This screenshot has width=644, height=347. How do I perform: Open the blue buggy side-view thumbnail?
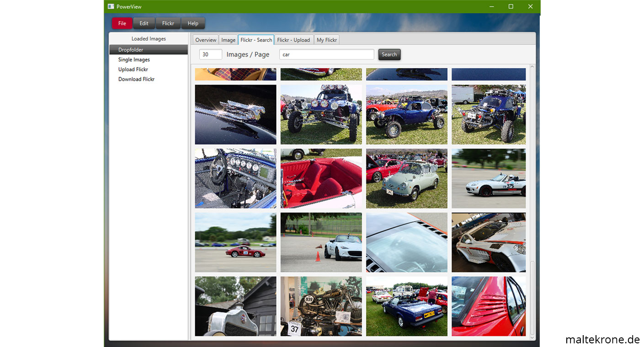coord(407,115)
